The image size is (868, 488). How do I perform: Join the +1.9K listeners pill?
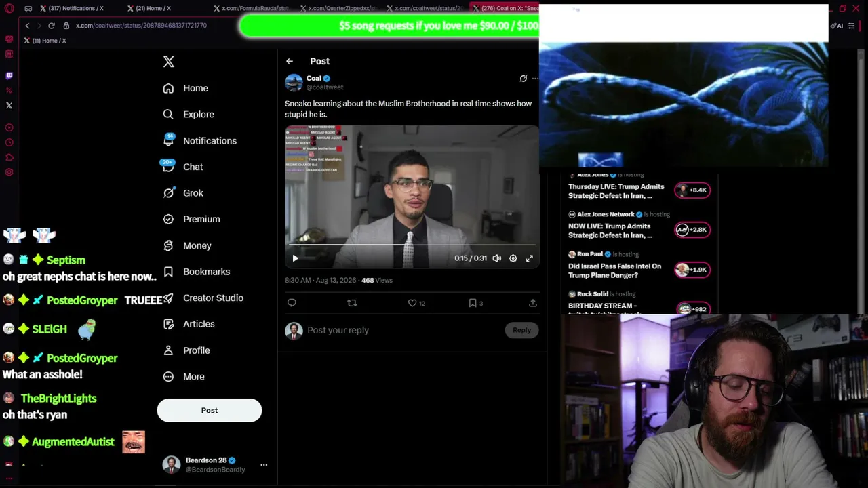click(x=692, y=270)
